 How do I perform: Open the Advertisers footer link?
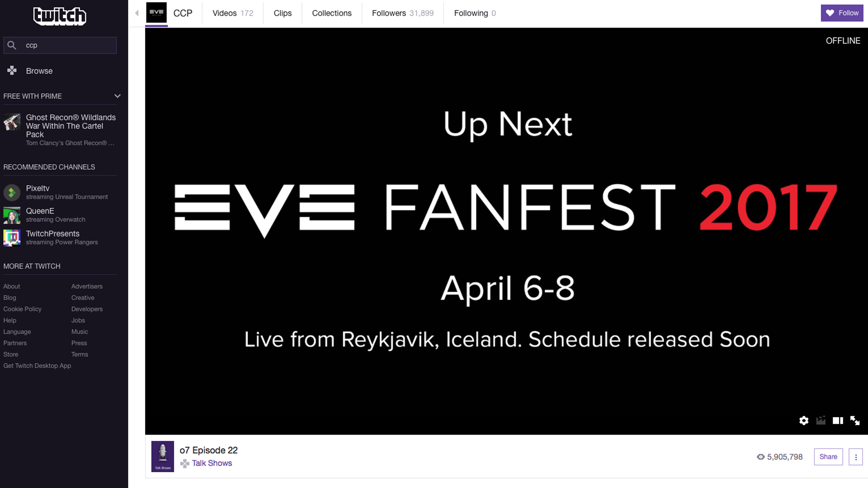click(x=87, y=286)
